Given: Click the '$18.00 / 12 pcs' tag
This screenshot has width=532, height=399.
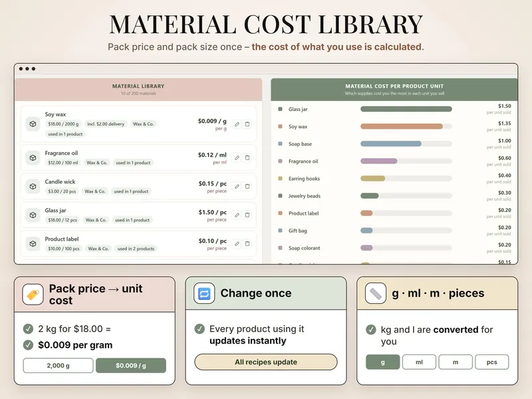Looking at the screenshot, I should 63,220.
